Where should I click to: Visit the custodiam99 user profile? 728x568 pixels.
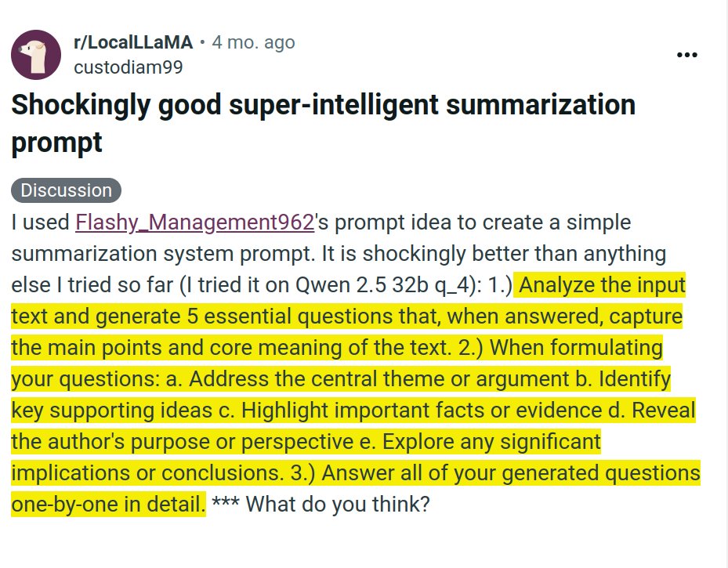pyautogui.click(x=128, y=67)
